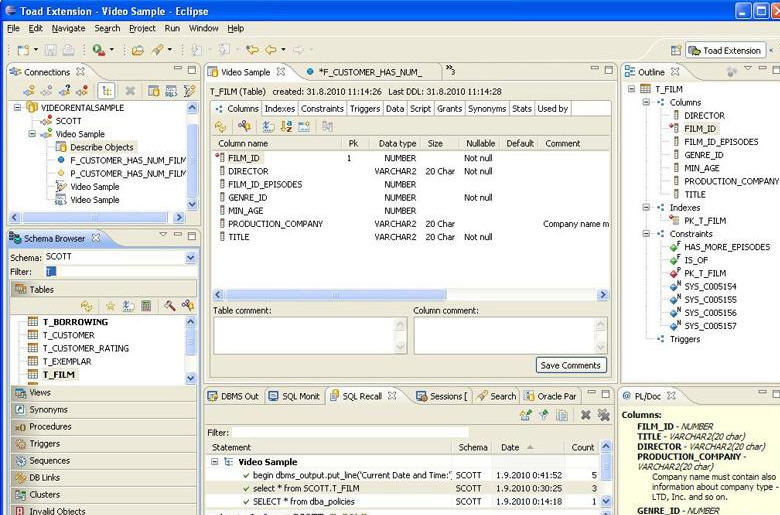
Task: Click the Open Perspective icon beside Toad Extension
Action: click(676, 50)
